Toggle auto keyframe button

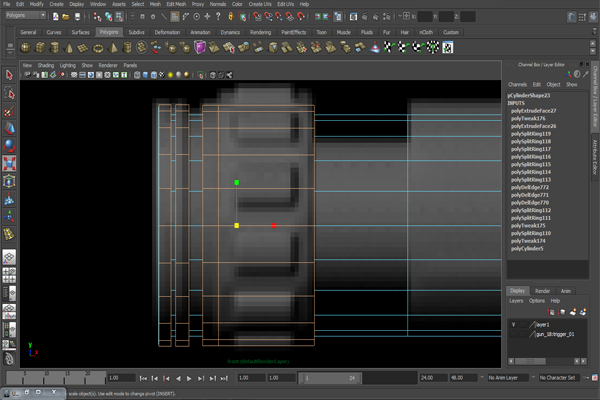coord(586,378)
